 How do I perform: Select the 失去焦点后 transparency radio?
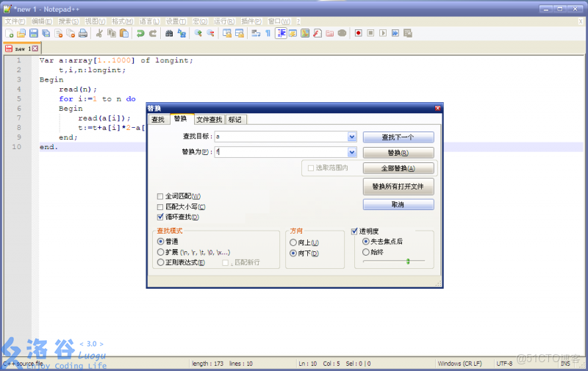tap(366, 242)
